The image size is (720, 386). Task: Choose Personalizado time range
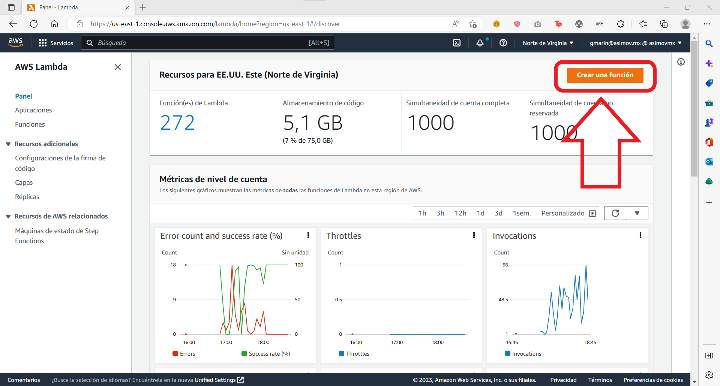click(562, 213)
